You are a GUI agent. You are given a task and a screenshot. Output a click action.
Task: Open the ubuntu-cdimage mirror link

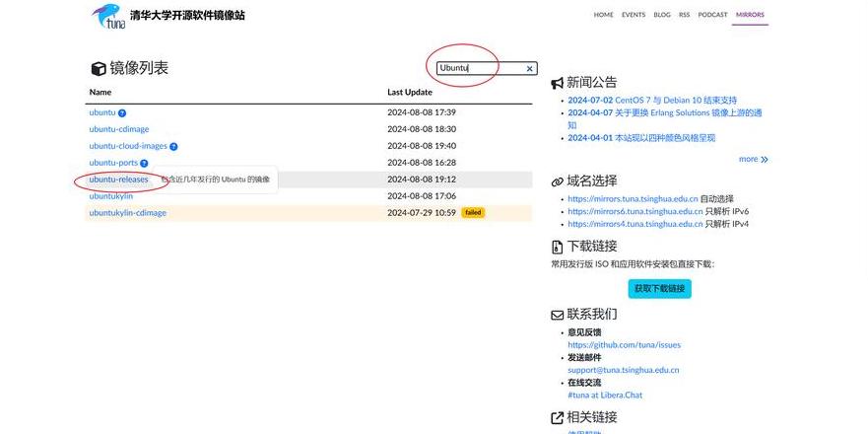(119, 129)
